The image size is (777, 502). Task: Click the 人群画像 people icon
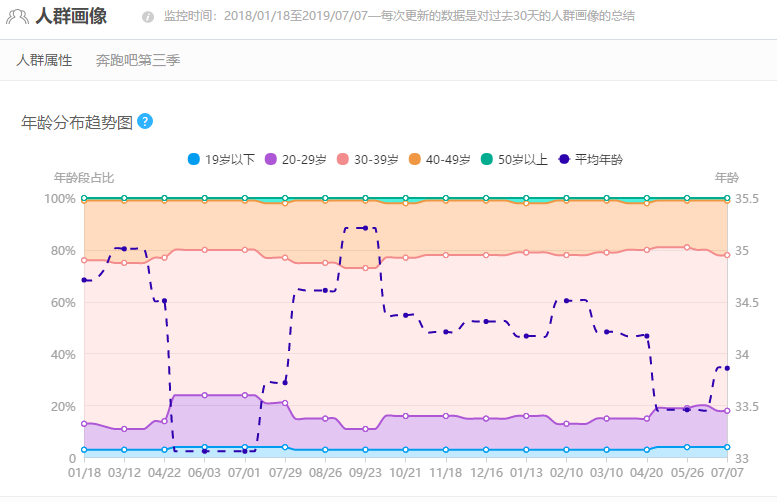coord(17,17)
